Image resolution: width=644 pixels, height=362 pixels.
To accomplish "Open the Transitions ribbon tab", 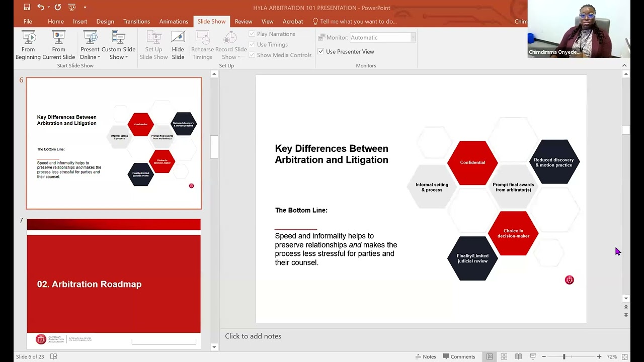I will (x=136, y=21).
